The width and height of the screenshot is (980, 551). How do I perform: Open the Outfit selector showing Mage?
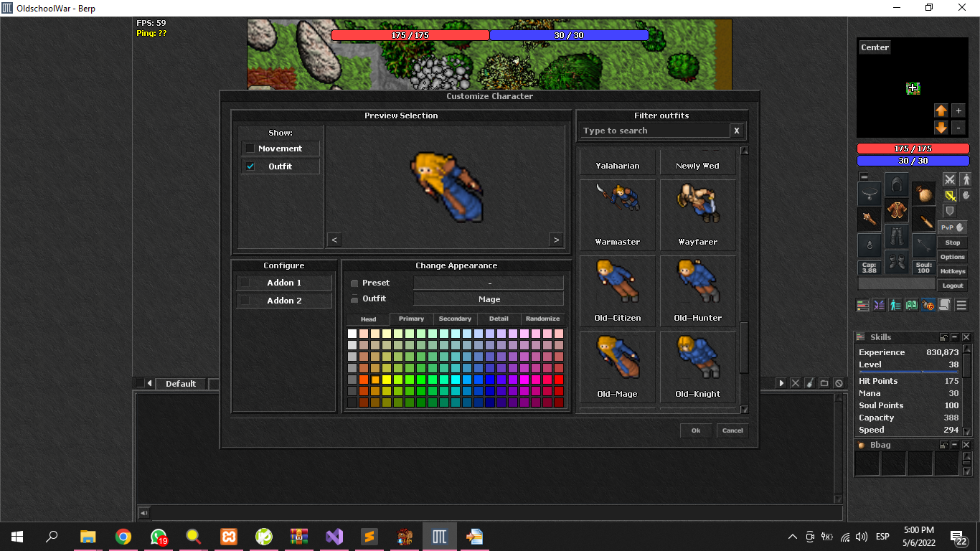click(489, 299)
